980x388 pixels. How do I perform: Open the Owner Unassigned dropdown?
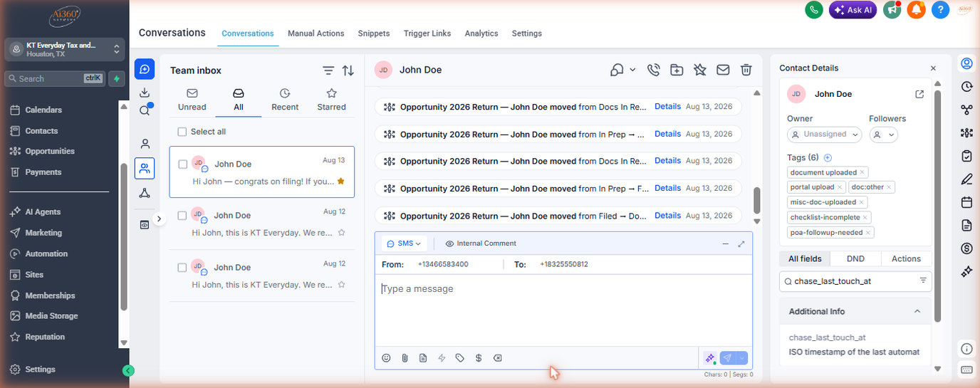(824, 135)
